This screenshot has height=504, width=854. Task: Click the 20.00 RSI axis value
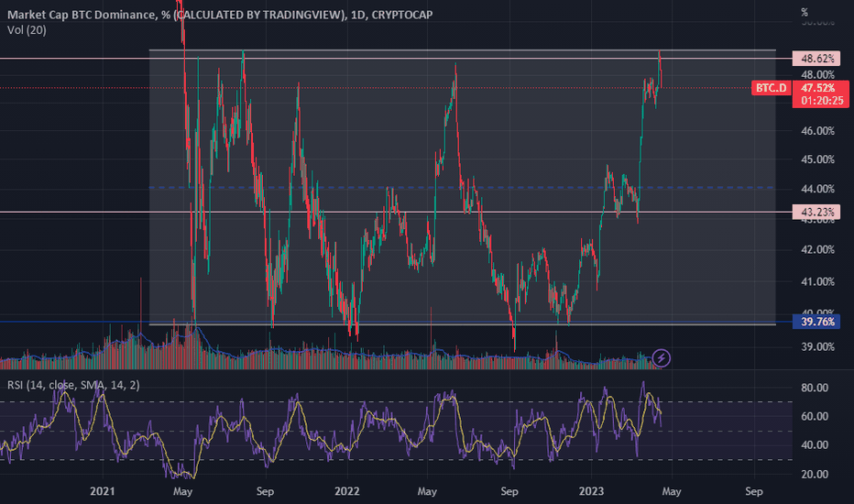815,475
